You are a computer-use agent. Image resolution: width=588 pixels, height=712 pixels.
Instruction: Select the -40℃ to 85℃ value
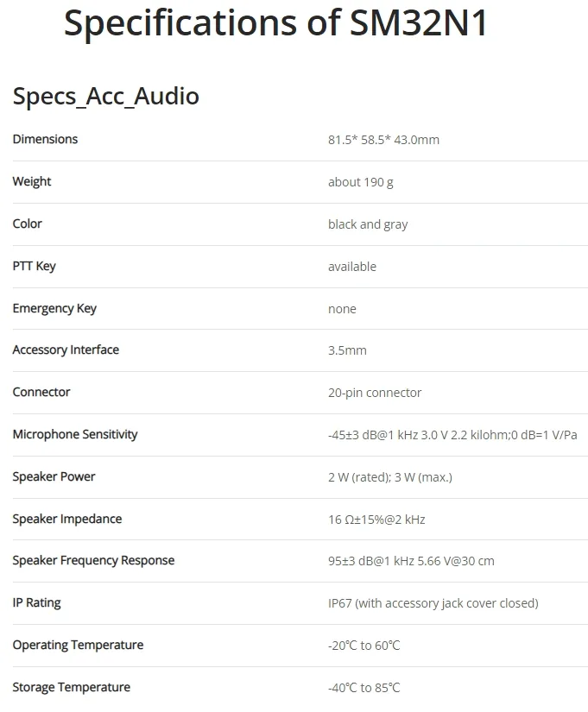click(x=364, y=688)
